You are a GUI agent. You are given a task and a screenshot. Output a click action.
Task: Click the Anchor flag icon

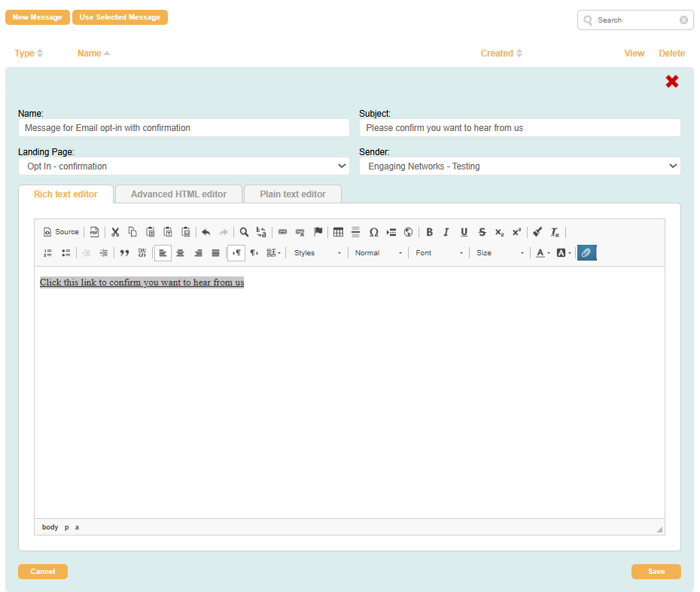(318, 232)
